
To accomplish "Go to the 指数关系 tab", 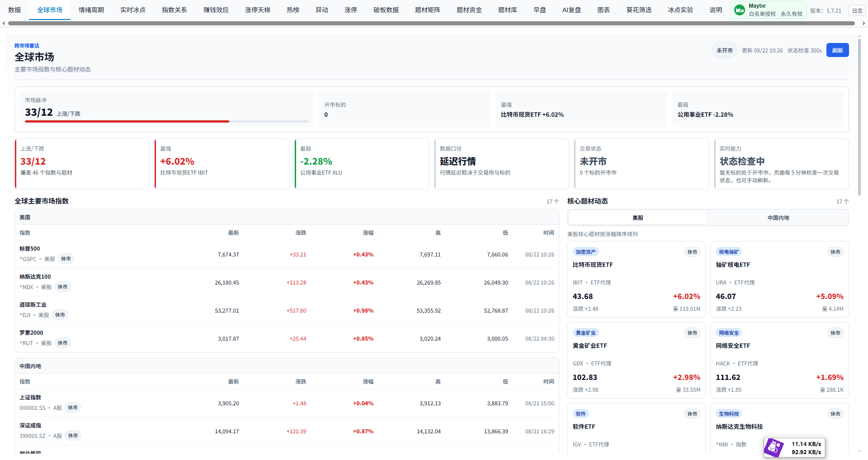I will pos(175,10).
